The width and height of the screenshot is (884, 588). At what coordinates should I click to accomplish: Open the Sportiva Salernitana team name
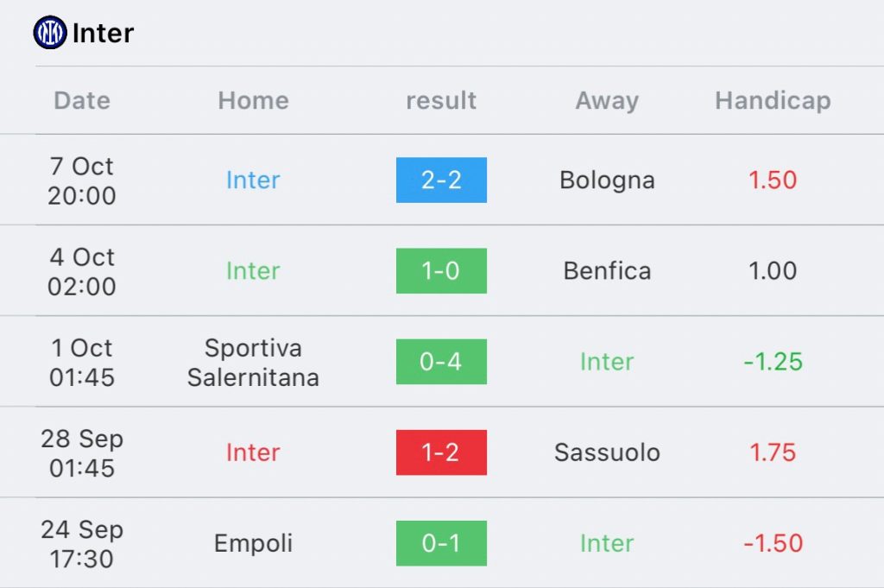(x=253, y=362)
